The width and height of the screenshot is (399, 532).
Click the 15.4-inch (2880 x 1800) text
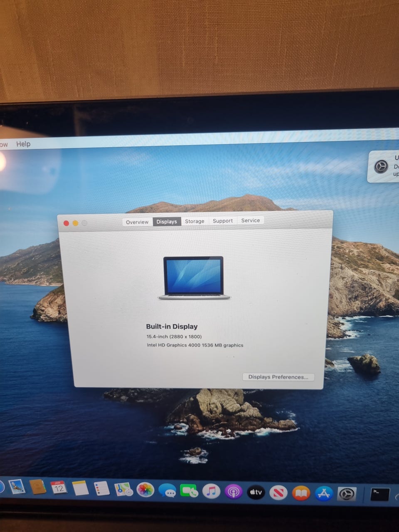(174, 337)
